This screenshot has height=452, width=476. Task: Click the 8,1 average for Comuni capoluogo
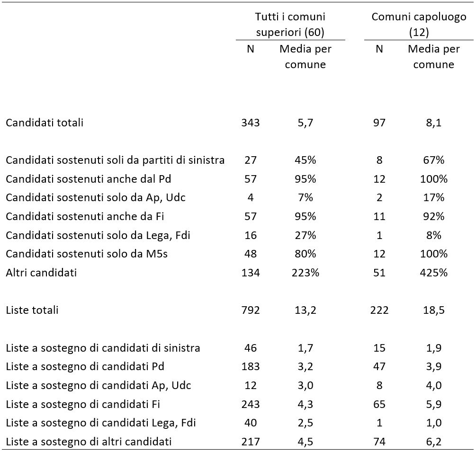click(434, 123)
